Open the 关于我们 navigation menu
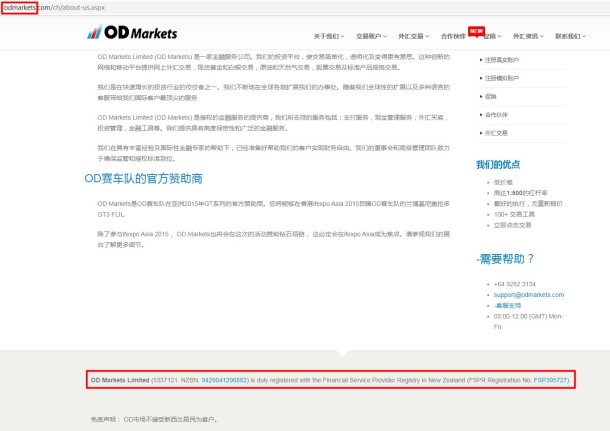610x431 pixels. tap(329, 36)
